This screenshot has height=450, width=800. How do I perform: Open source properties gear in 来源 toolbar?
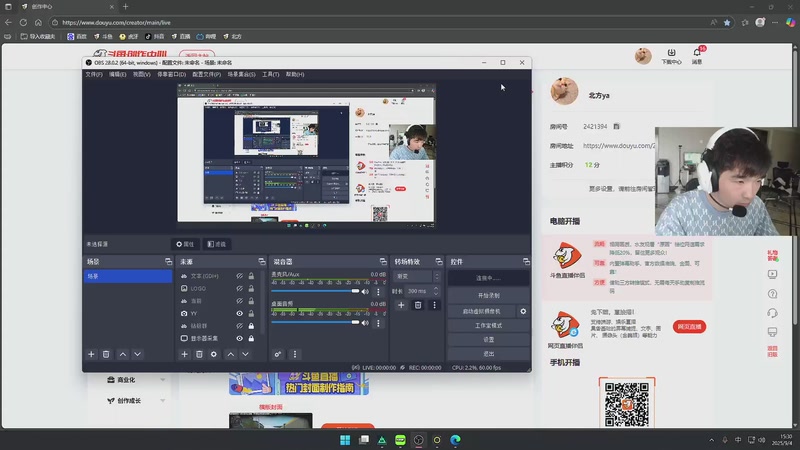click(214, 354)
